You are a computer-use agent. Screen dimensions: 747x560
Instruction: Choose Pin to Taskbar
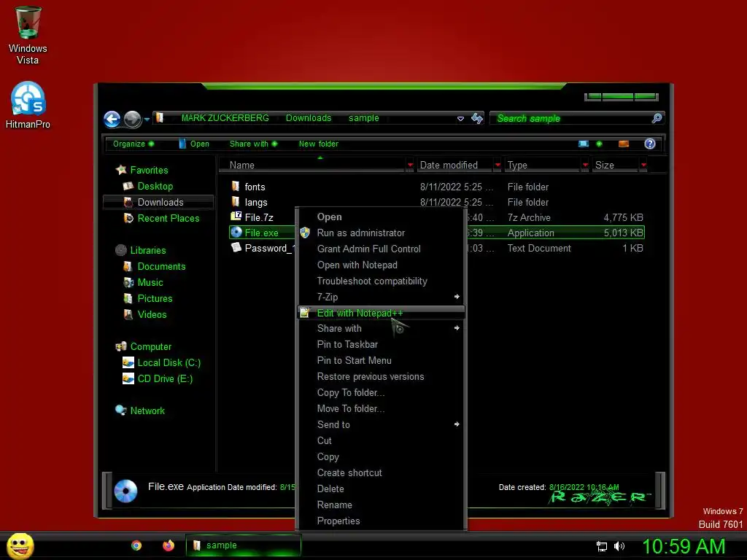point(381,344)
